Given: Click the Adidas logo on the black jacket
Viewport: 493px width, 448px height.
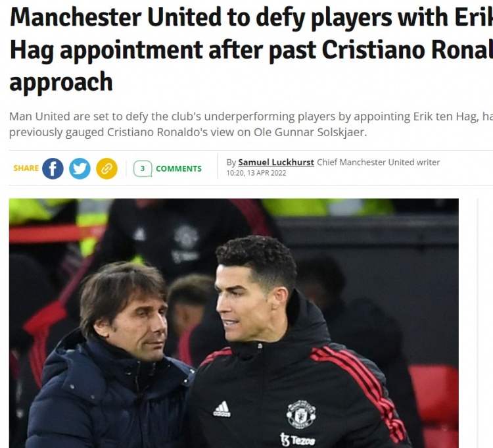Looking at the screenshot, I should pyautogui.click(x=222, y=409).
